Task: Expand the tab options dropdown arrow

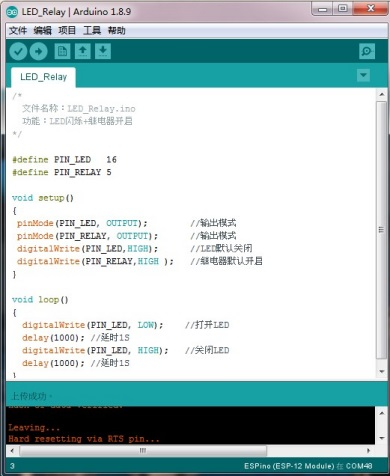Action: point(363,75)
